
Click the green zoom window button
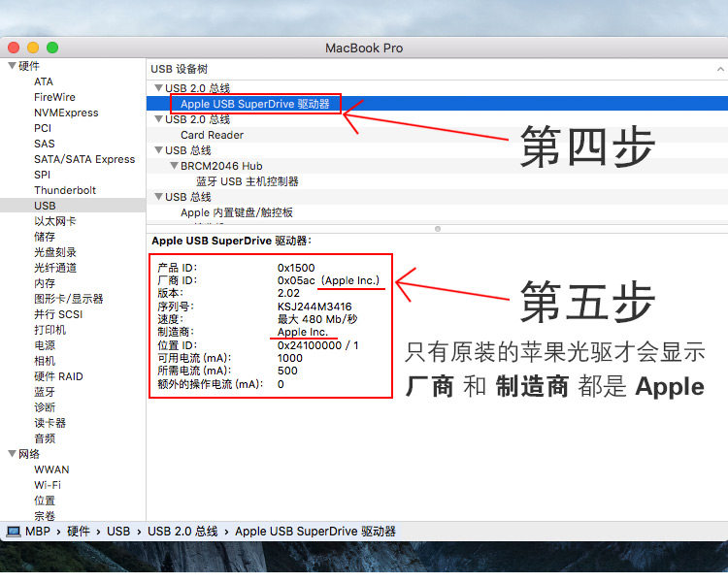[x=52, y=48]
